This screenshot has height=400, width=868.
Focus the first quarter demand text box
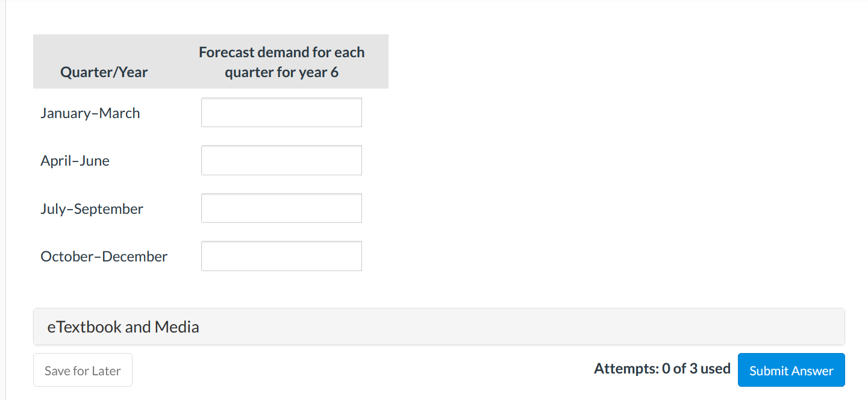(281, 113)
